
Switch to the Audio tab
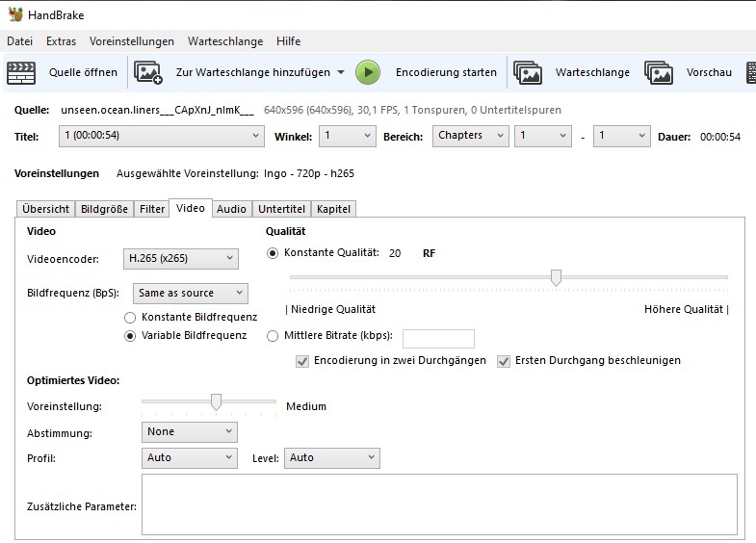[231, 209]
